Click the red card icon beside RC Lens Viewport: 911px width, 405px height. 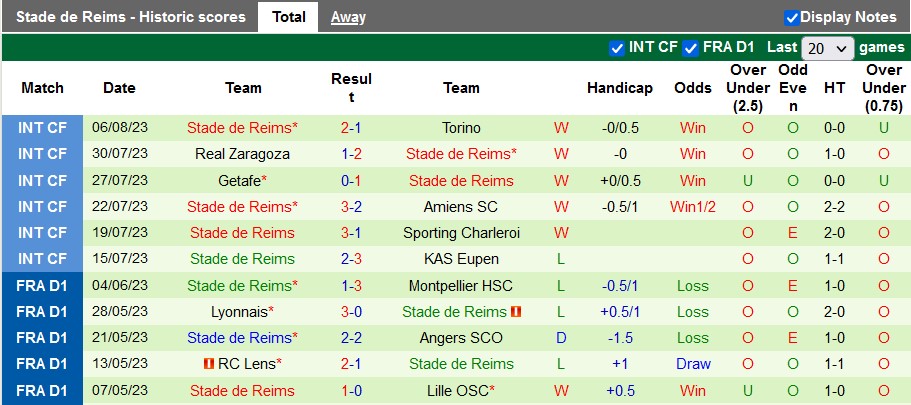[209, 364]
